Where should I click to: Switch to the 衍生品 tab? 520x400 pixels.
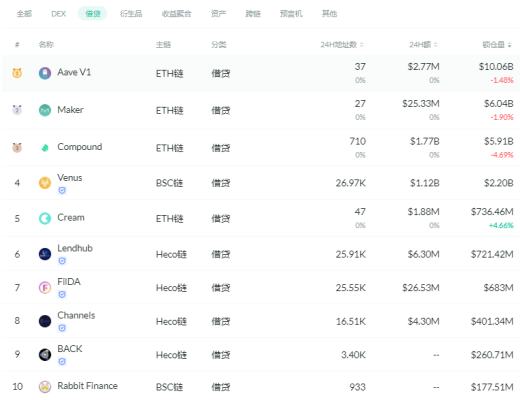point(131,13)
